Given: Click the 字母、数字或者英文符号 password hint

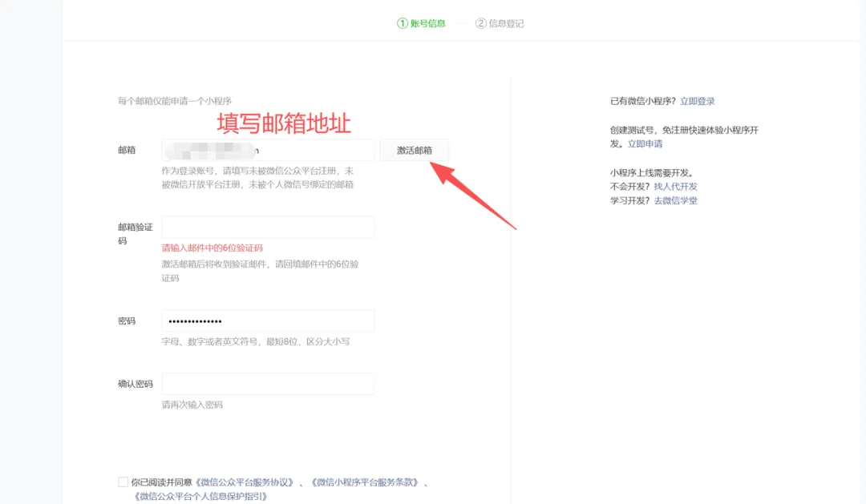Looking at the screenshot, I should click(x=256, y=341).
